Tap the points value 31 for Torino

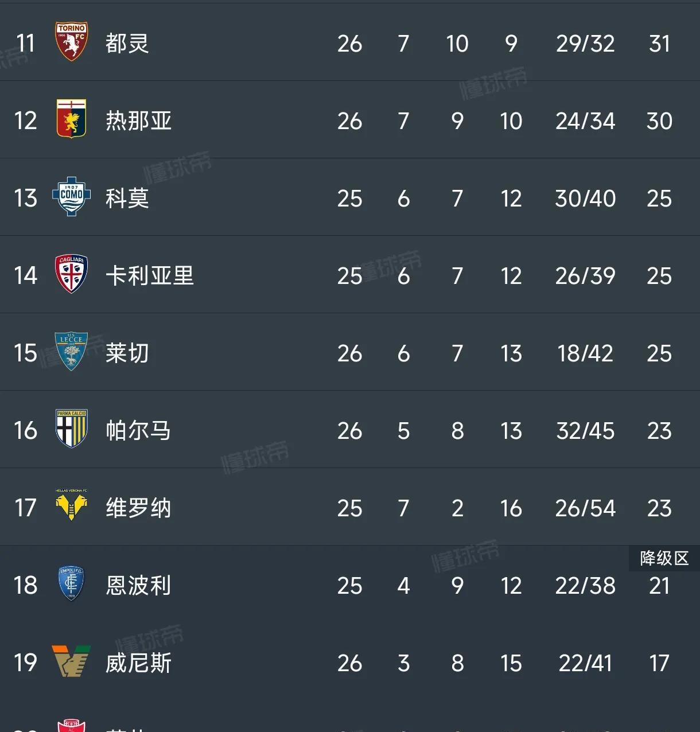pos(659,42)
